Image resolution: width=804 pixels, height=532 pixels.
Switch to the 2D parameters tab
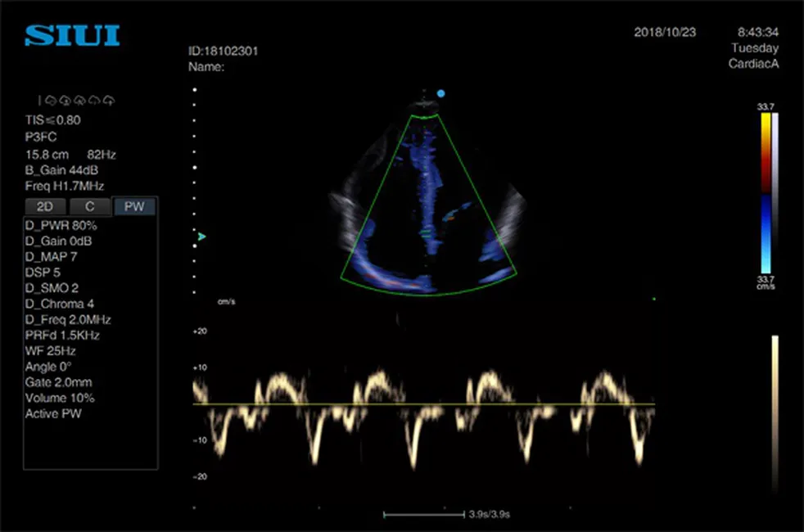(45, 206)
